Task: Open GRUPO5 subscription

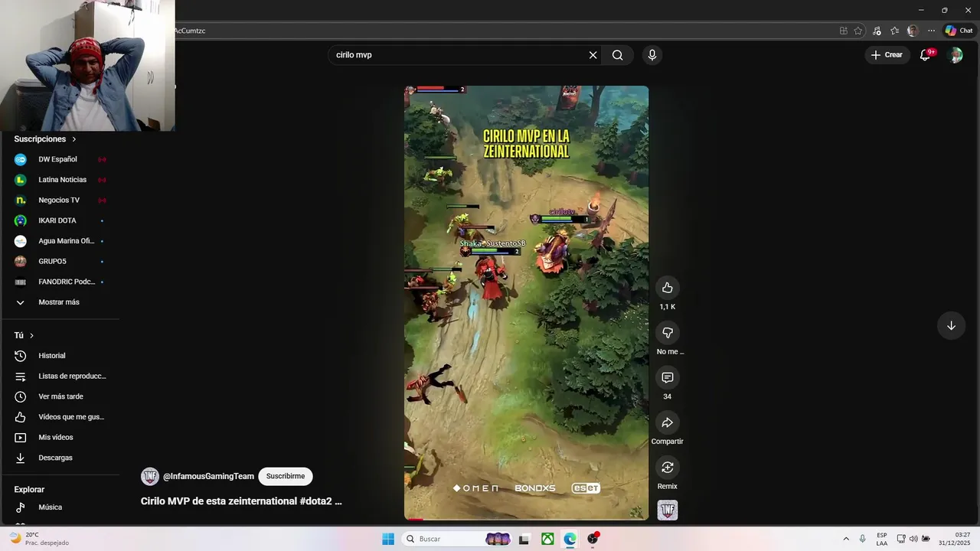Action: [60, 262]
